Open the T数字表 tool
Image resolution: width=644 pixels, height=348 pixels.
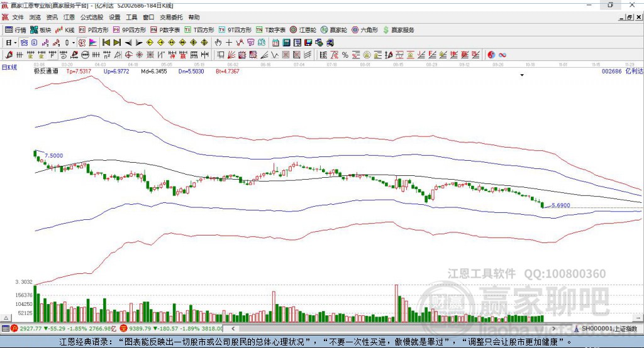(x=270, y=30)
